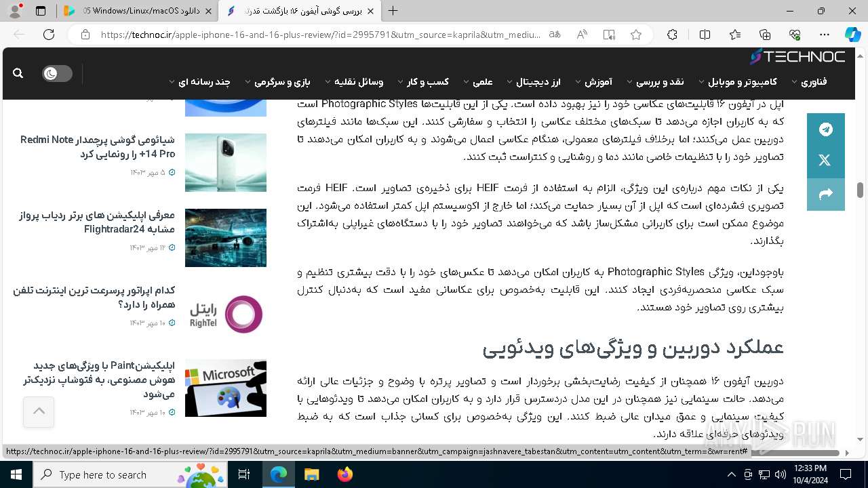Open Firefox from taskbar

point(344,475)
